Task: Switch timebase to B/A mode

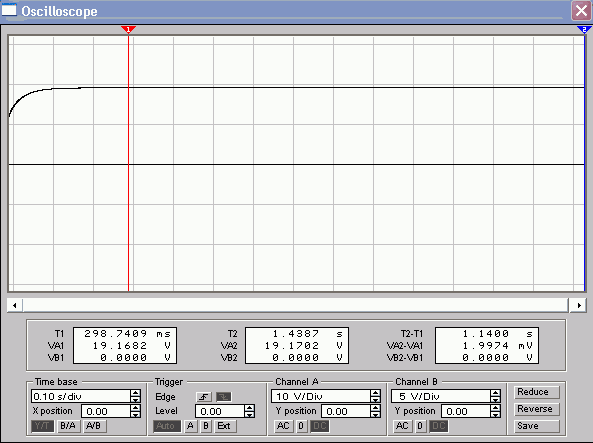Action: (68, 426)
